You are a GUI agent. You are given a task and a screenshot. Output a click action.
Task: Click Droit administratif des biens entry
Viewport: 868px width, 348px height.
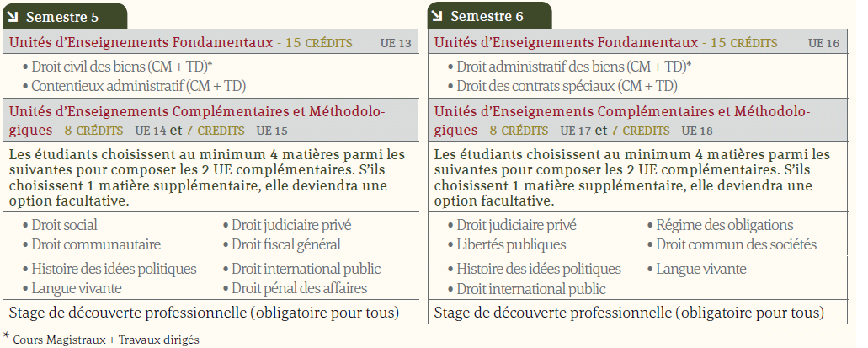click(574, 67)
